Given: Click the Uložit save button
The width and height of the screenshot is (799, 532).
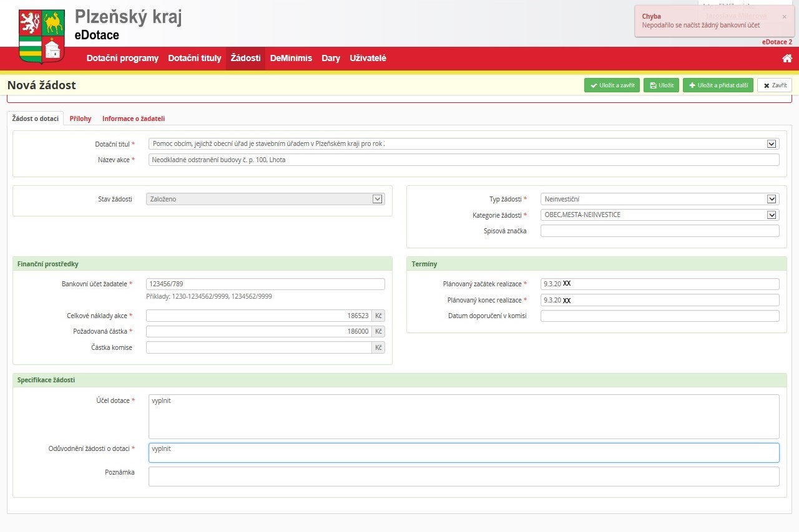Looking at the screenshot, I should [x=661, y=85].
